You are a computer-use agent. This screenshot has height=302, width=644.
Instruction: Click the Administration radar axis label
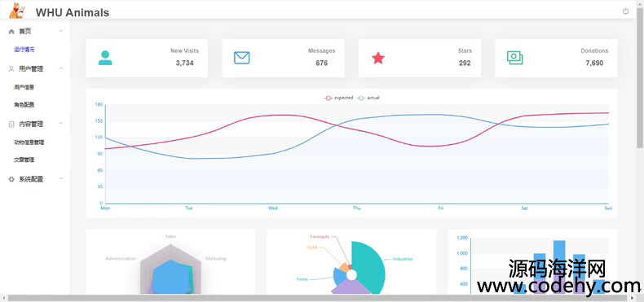pos(121,259)
